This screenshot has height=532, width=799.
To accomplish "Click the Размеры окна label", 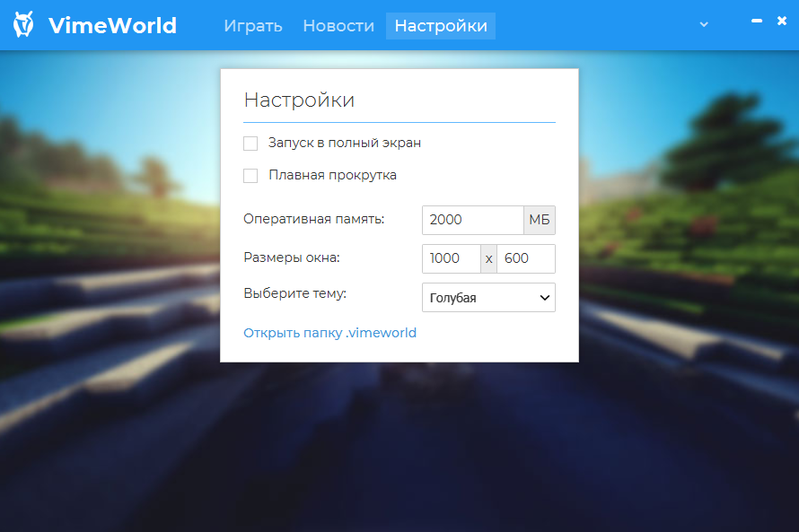I will coord(292,257).
